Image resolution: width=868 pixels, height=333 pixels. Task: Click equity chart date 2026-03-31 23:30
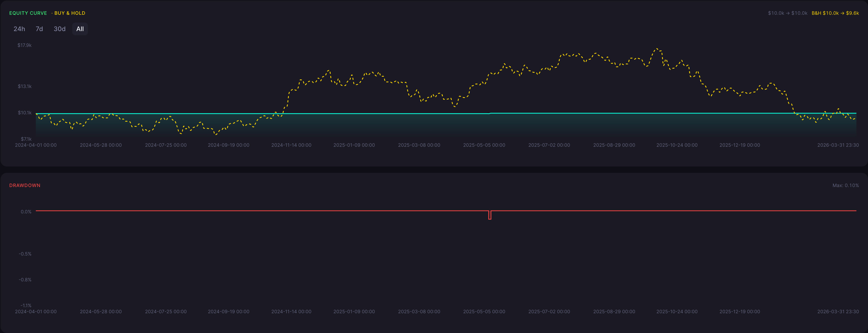(838, 145)
